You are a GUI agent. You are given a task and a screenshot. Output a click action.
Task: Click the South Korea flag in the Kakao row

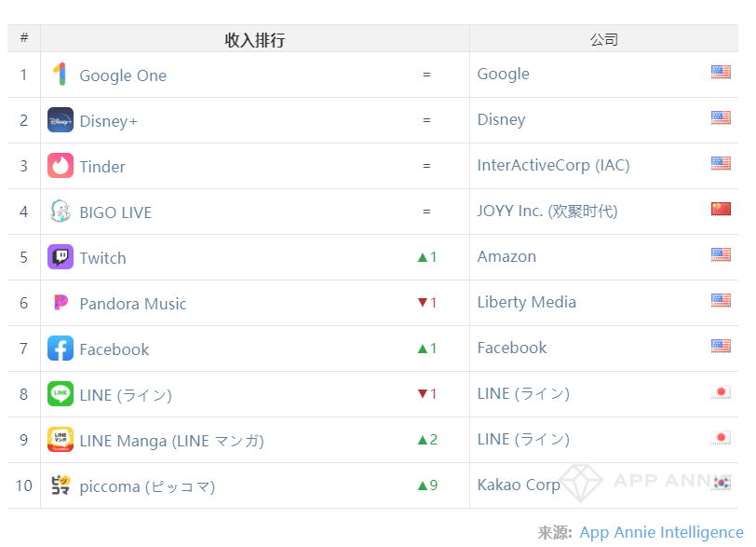pos(721,482)
